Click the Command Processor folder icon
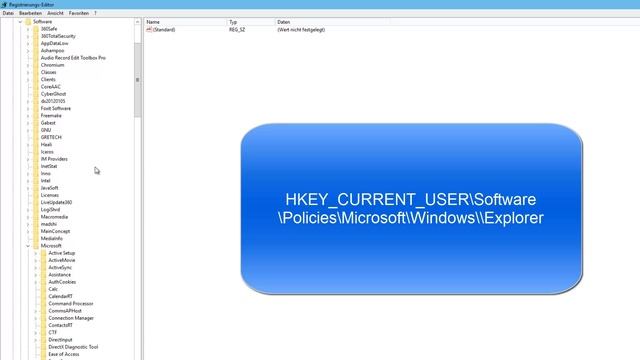The height and width of the screenshot is (360, 640). [44, 303]
